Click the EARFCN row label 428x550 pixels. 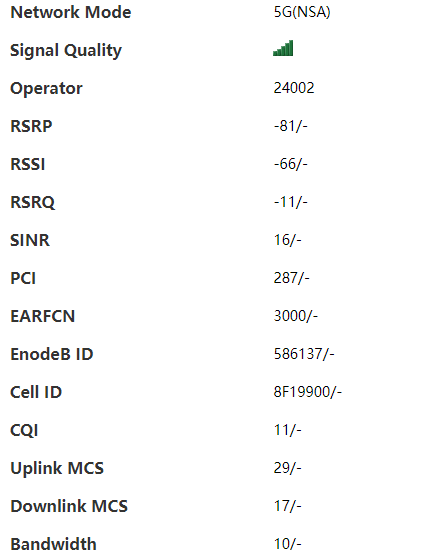tap(43, 316)
